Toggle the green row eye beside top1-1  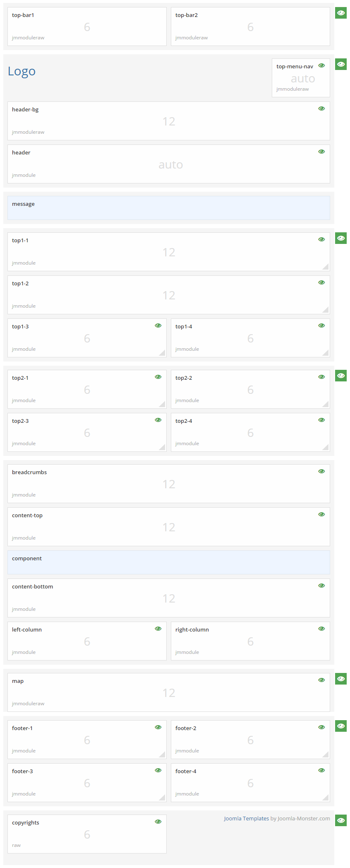tap(341, 238)
